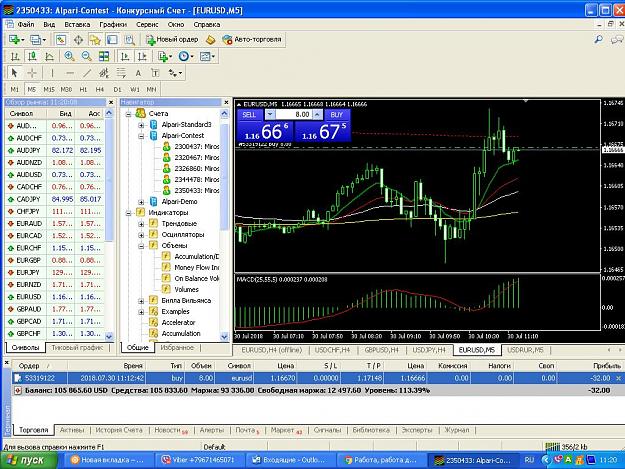Switch to the USDCHF,H4 chart tab

pyautogui.click(x=332, y=350)
